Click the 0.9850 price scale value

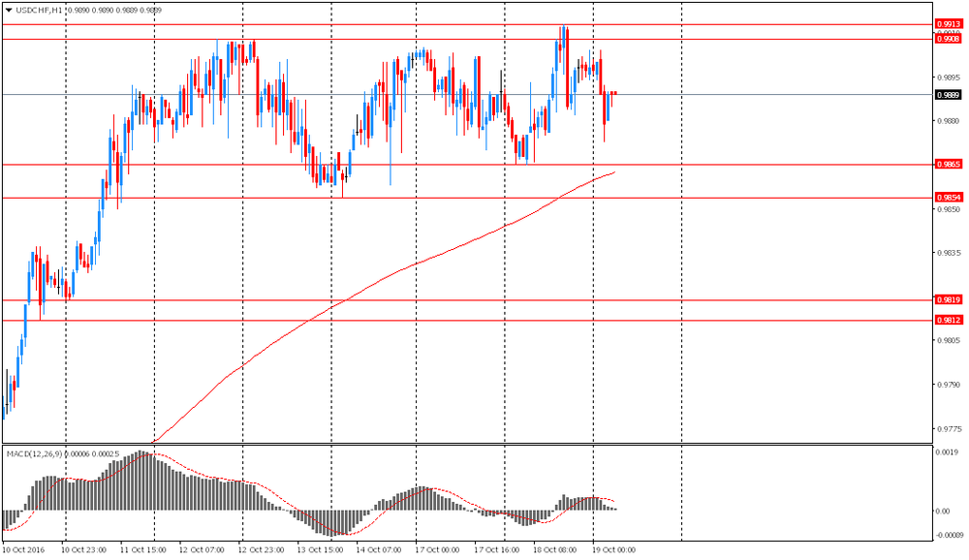tap(947, 209)
